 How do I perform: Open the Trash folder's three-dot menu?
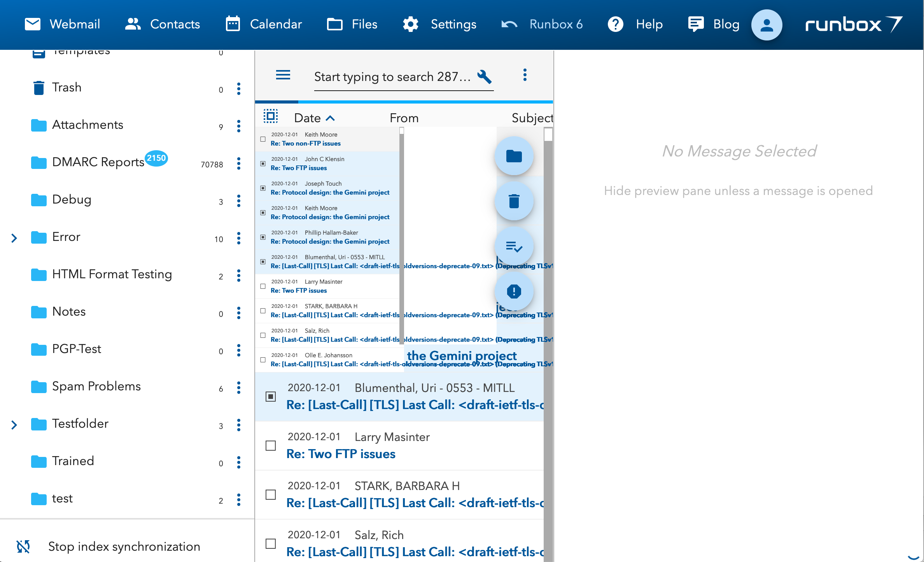pyautogui.click(x=238, y=90)
